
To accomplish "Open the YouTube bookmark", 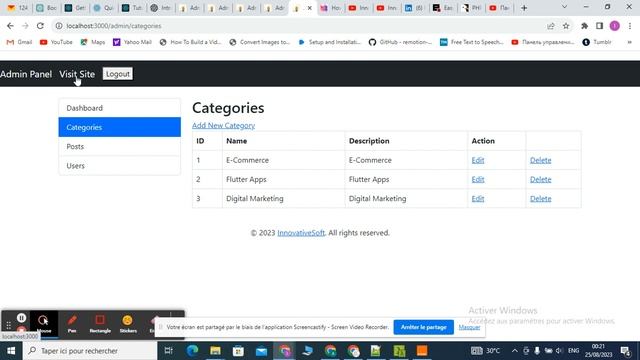I will click(56, 42).
